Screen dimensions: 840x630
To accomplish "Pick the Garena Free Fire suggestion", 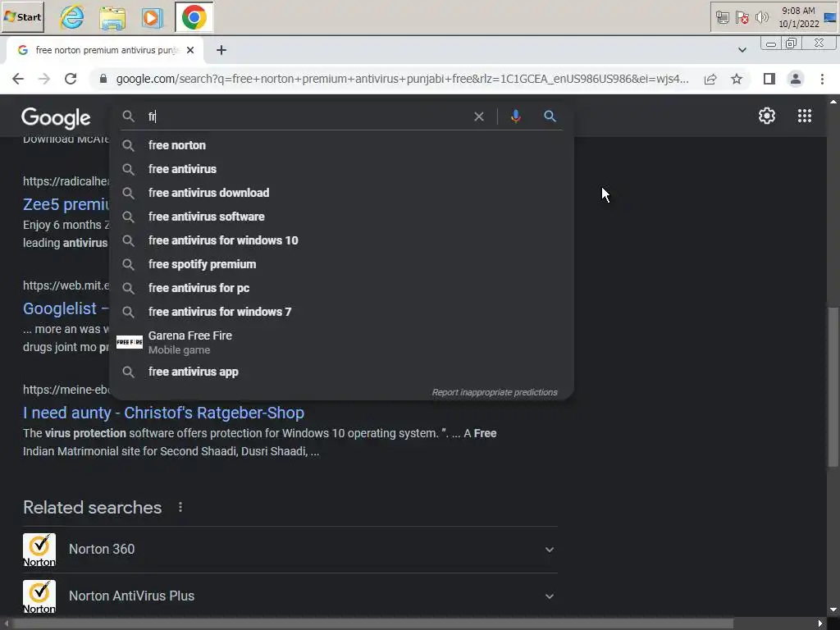I will (342, 342).
